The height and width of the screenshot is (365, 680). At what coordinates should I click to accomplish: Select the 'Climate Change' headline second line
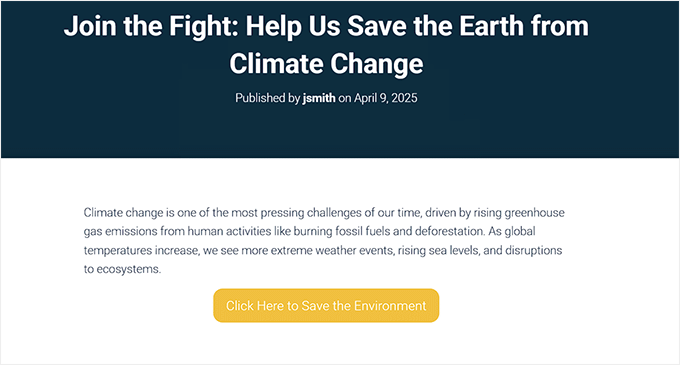(x=326, y=64)
